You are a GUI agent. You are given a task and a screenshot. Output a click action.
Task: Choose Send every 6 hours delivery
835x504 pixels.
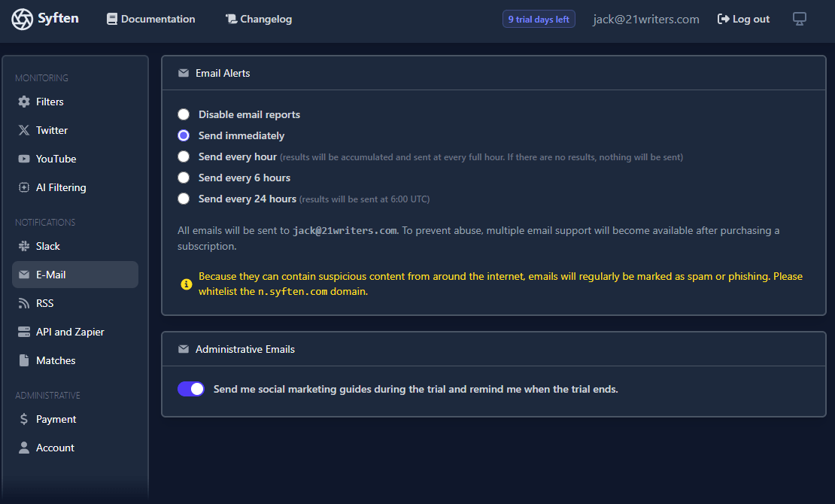(184, 178)
